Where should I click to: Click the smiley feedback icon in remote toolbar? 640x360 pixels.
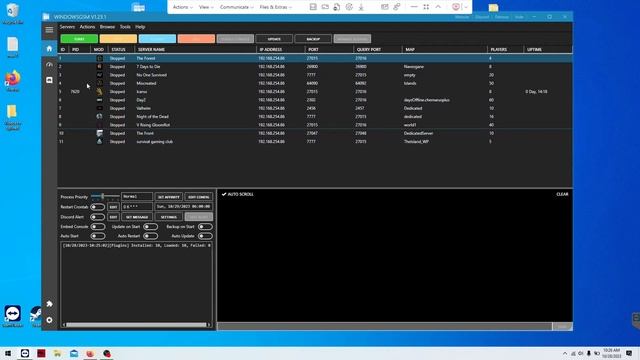coord(456,7)
